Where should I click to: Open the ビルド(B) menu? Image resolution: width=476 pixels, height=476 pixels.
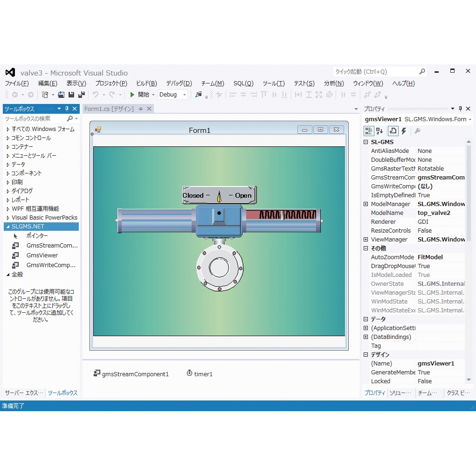(146, 83)
